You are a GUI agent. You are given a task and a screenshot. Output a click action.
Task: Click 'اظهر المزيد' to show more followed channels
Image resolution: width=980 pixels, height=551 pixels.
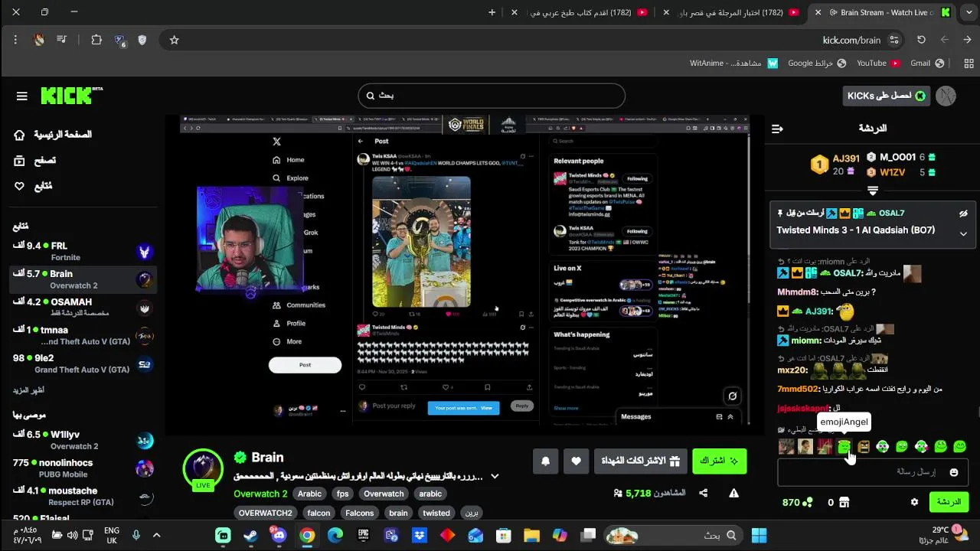[x=28, y=390]
